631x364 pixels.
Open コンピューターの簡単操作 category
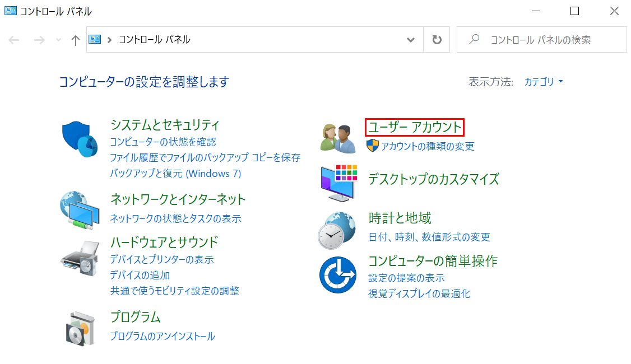433,261
